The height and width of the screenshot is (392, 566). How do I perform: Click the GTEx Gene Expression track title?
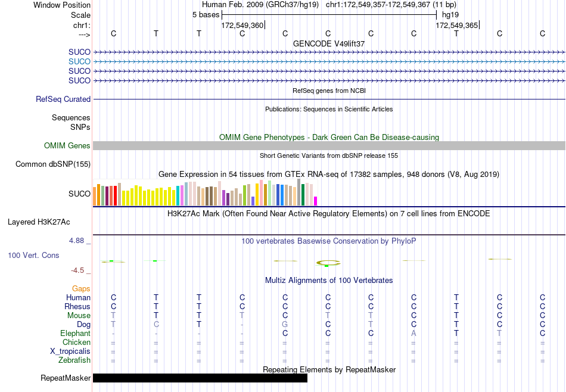point(329,175)
